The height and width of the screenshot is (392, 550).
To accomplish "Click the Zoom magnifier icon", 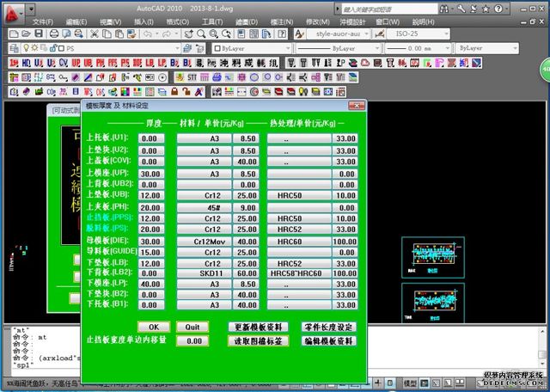I will tap(201, 34).
